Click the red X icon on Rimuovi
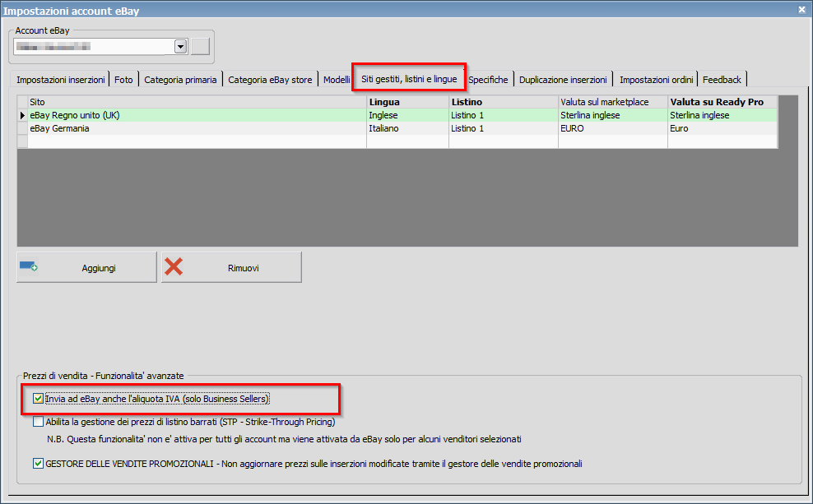Viewport: 813px width, 504px height. [x=174, y=266]
